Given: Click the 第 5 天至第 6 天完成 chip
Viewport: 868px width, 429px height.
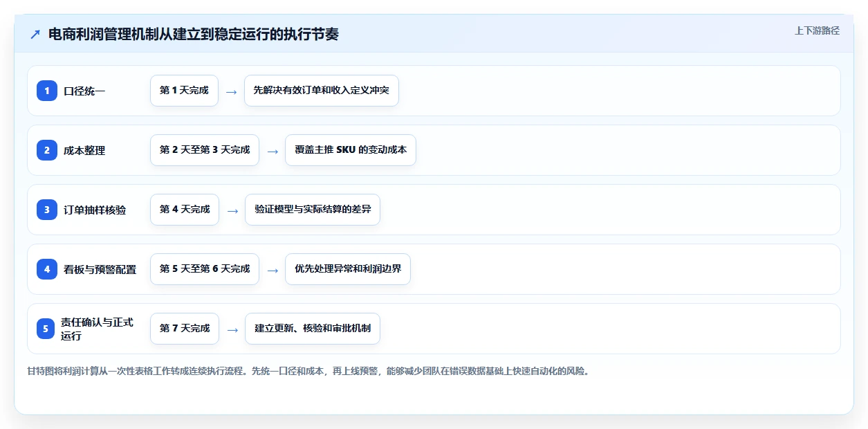Looking at the screenshot, I should point(205,269).
